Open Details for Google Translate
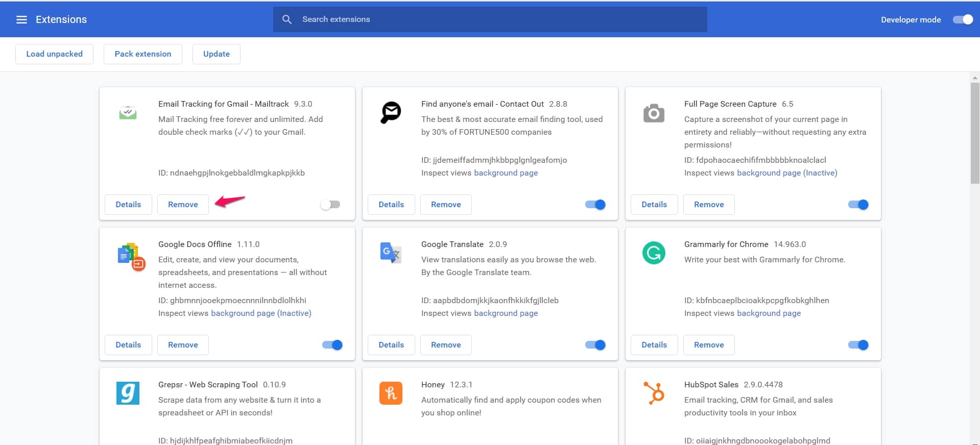980x445 pixels. coord(391,345)
